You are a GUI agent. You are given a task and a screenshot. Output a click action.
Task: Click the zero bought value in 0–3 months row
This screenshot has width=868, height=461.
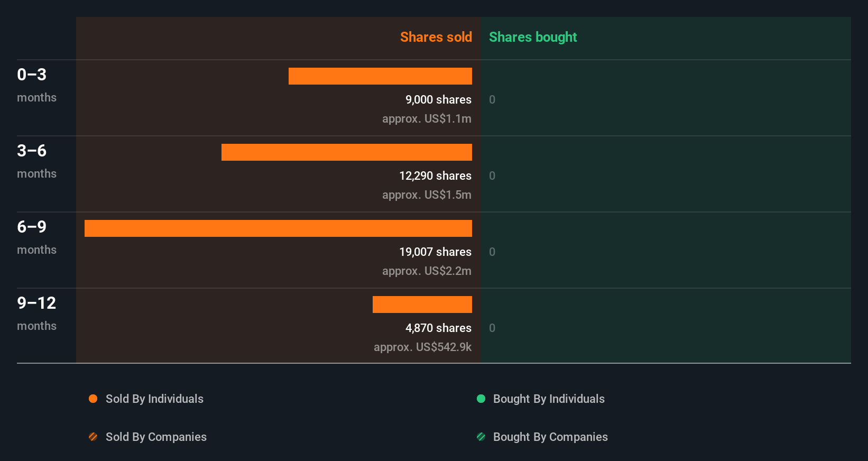coord(492,100)
